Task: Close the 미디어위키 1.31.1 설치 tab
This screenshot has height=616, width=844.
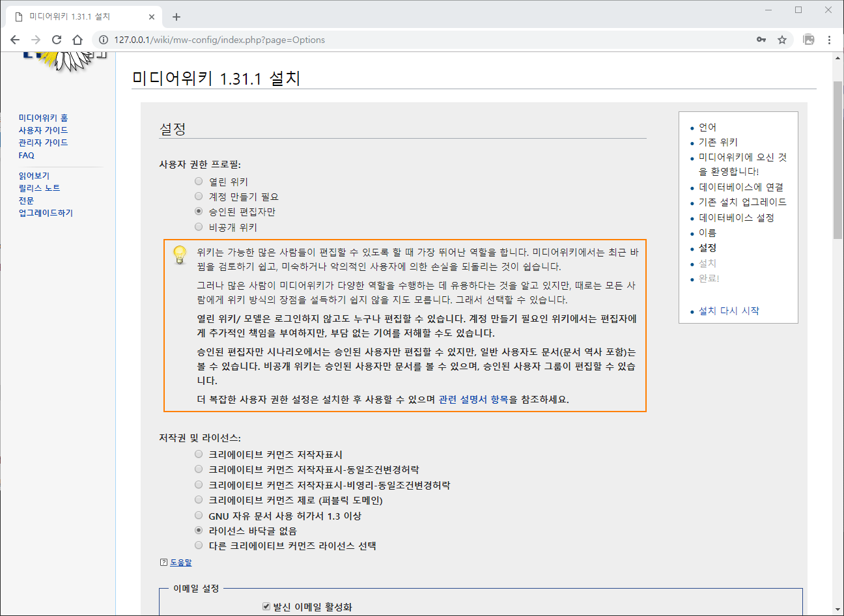Action: pyautogui.click(x=152, y=17)
